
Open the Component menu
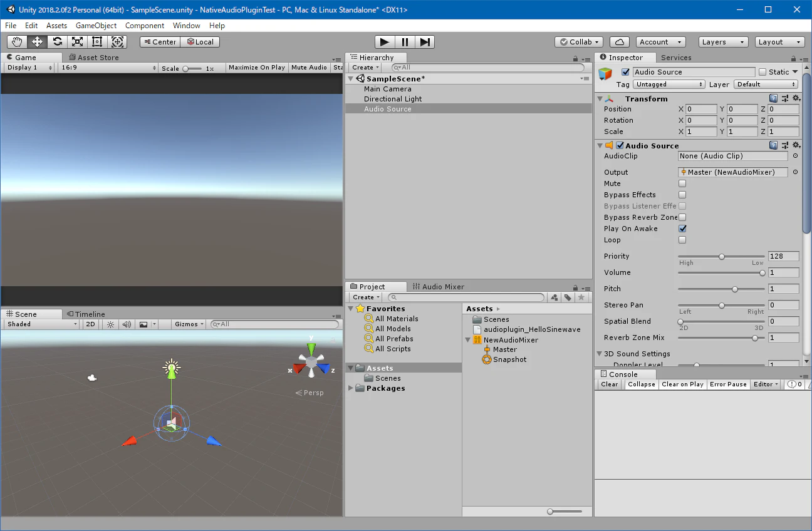coord(145,26)
